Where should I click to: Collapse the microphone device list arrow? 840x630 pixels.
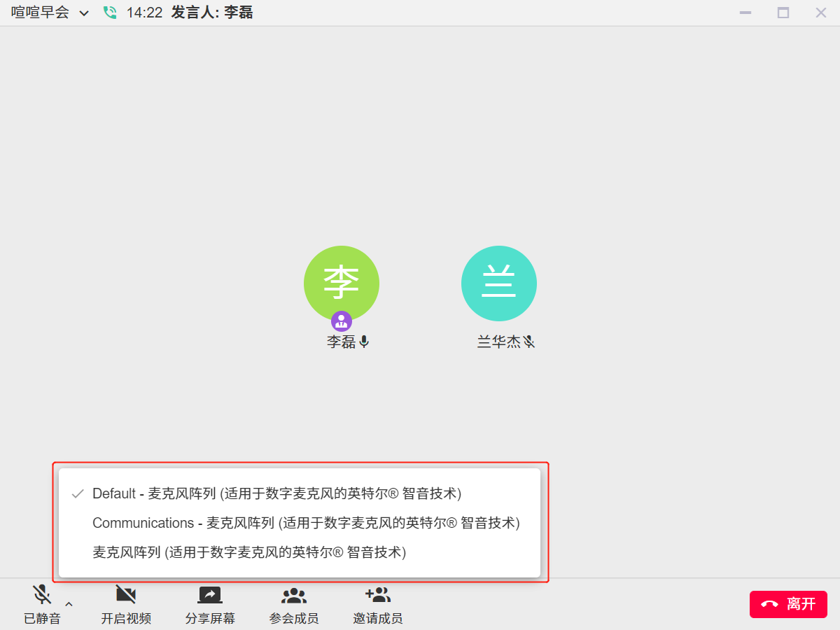click(69, 604)
